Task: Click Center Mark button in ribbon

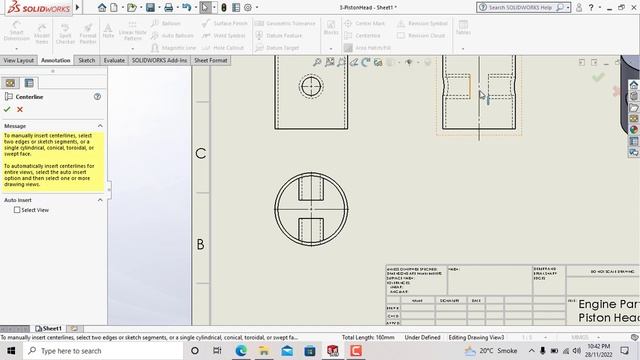Action: (x=364, y=24)
